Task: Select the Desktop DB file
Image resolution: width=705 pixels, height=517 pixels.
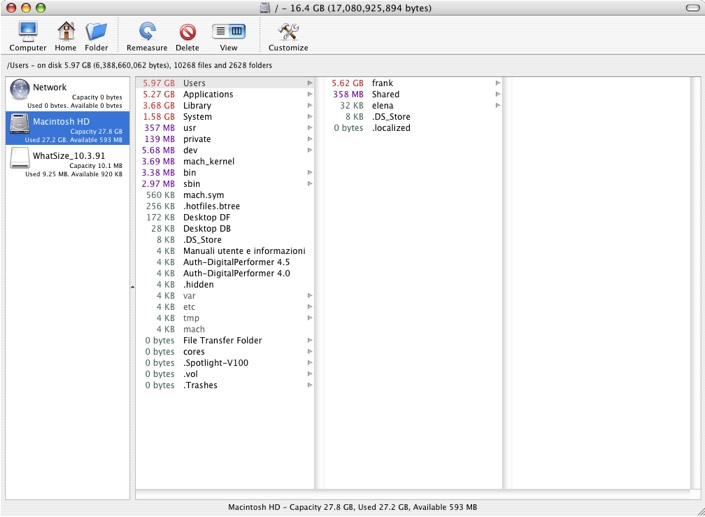Action: (225, 228)
